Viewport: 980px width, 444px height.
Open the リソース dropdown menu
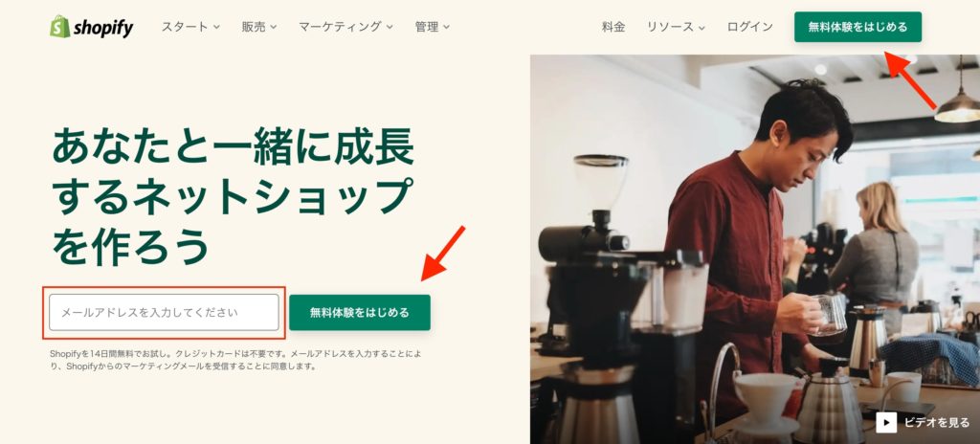(676, 27)
